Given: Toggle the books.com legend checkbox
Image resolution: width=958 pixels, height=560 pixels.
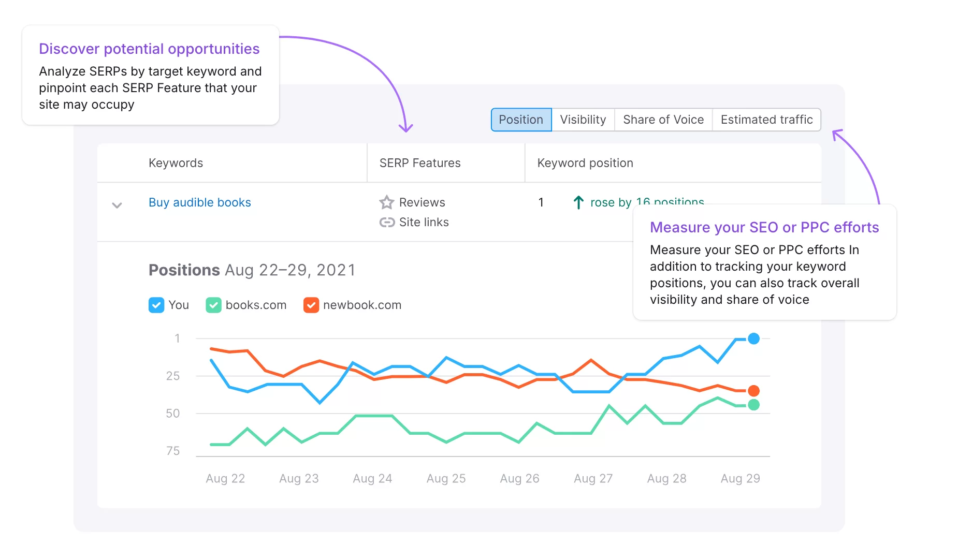Looking at the screenshot, I should pos(213,305).
